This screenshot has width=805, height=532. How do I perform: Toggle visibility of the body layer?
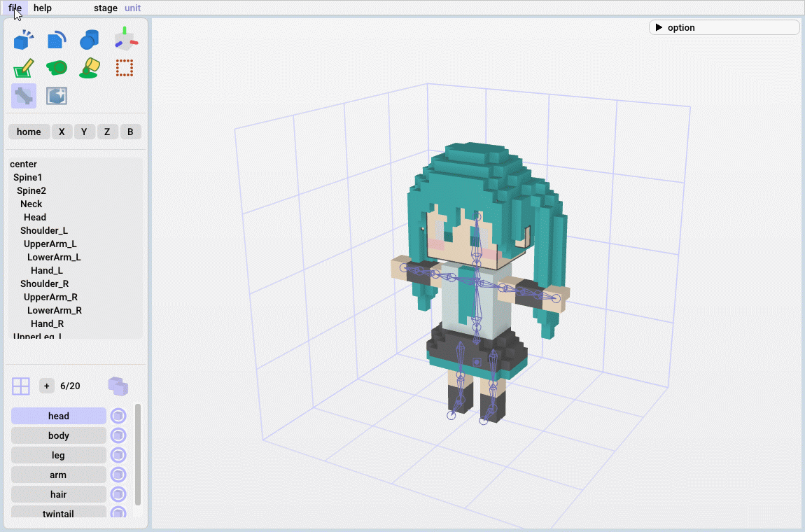coord(118,435)
